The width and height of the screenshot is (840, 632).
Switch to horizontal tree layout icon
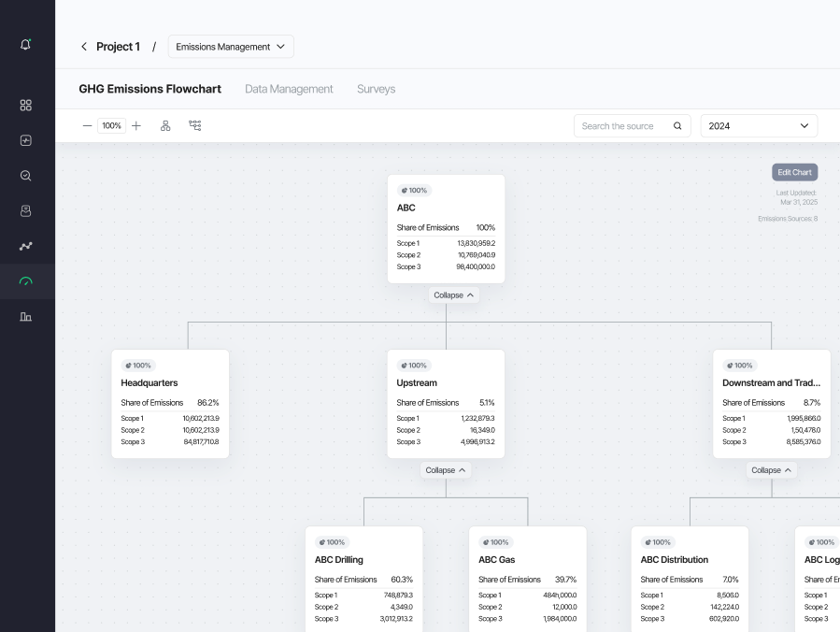pos(195,126)
